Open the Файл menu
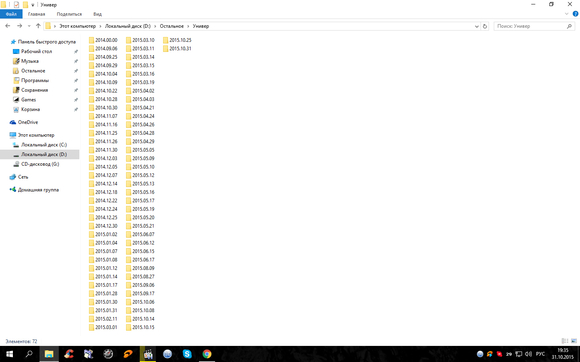The width and height of the screenshot is (580, 362). pos(11,14)
